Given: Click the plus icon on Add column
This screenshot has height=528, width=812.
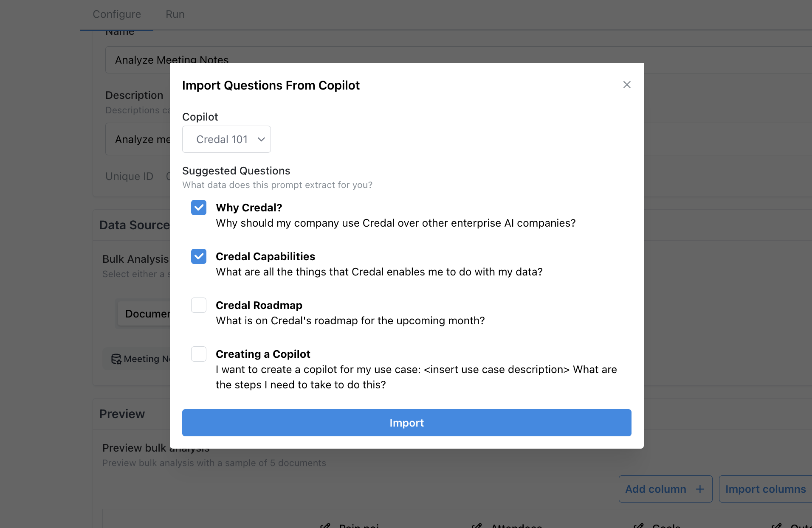Looking at the screenshot, I should (x=700, y=489).
